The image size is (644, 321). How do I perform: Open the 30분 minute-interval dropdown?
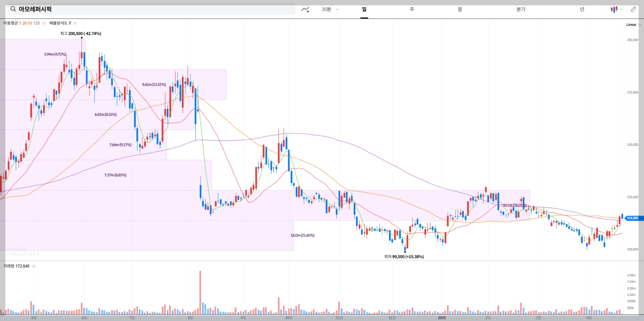[330, 9]
